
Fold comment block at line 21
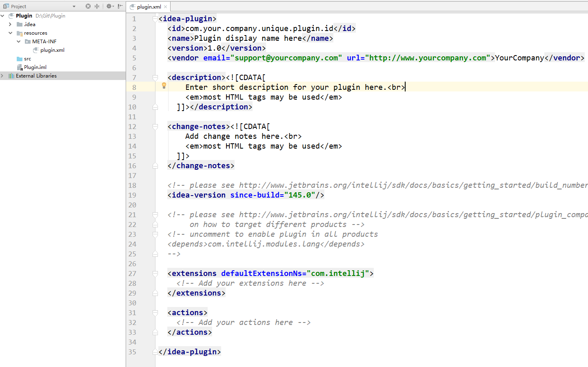click(x=155, y=215)
